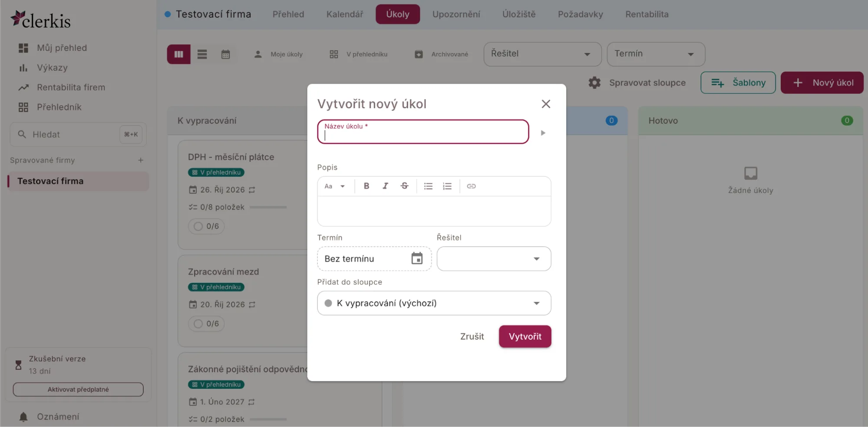Open Řešitel dropdown in dialog
This screenshot has height=427, width=868.
coord(494,258)
